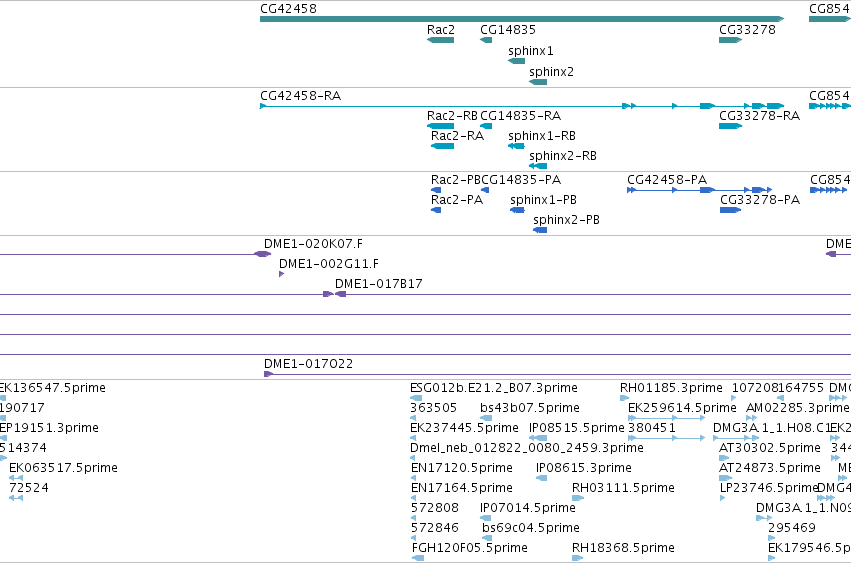
Task: Open EST 380451 label
Action: point(652,428)
